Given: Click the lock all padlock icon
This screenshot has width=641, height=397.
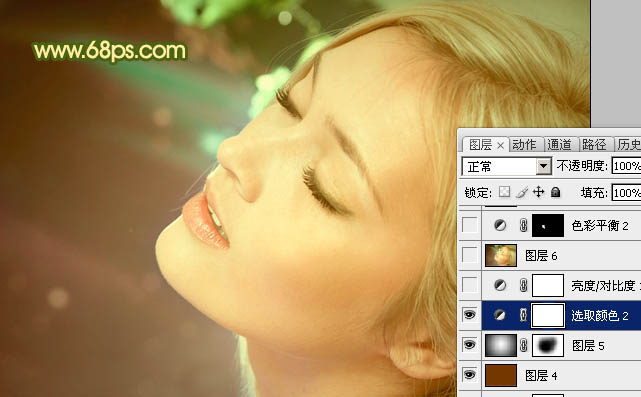Looking at the screenshot, I should [555, 192].
